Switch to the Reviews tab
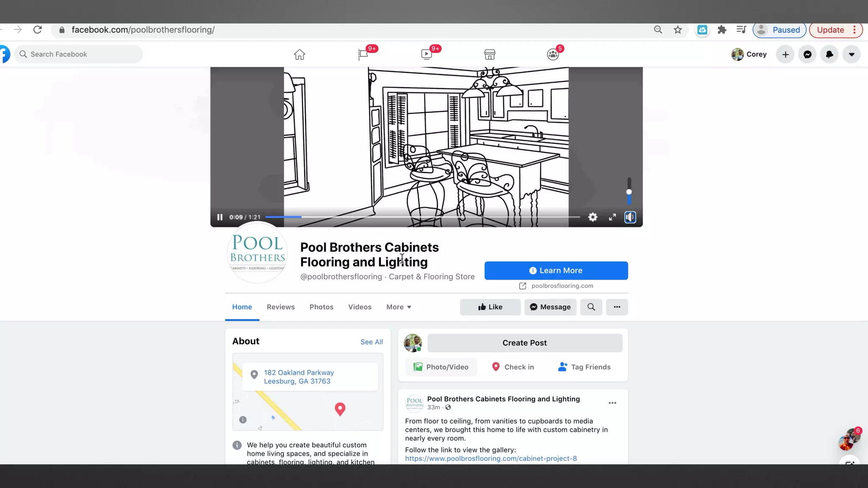This screenshot has height=488, width=868. point(281,307)
